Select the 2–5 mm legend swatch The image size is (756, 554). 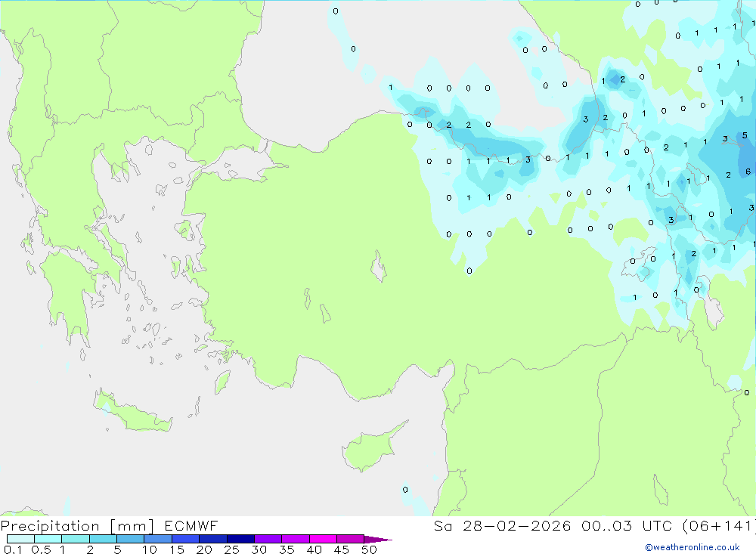click(x=103, y=539)
